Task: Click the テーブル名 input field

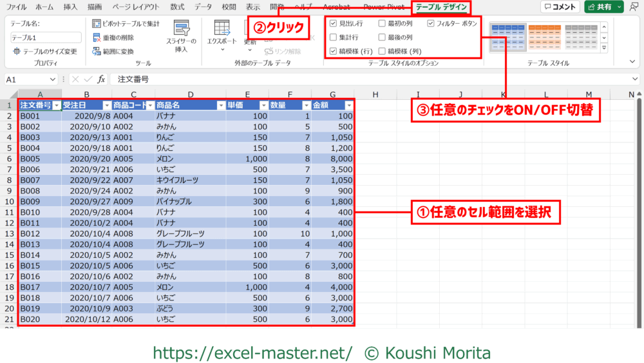Action: click(x=46, y=37)
